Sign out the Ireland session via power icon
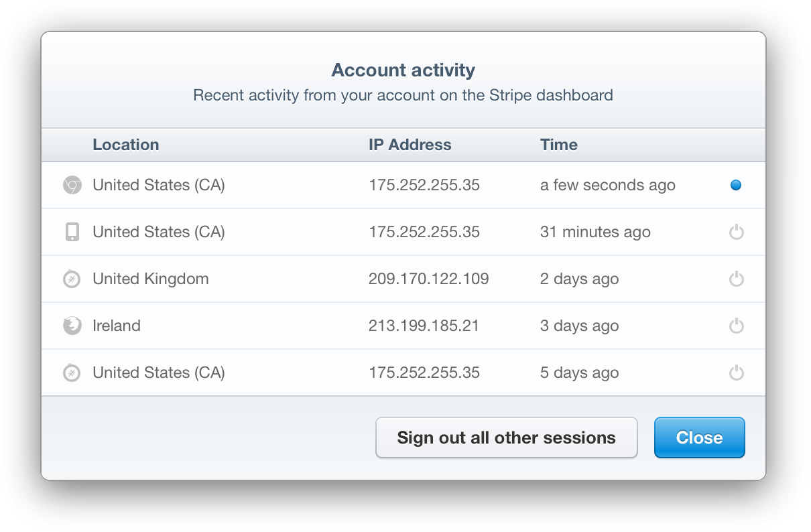Screen dimensions: 811x532 pos(737,326)
